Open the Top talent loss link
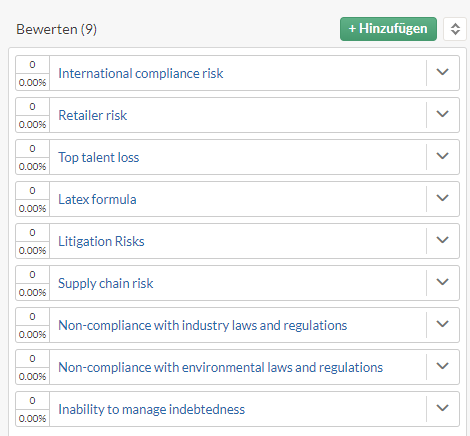Screen dimensions: 470x436 (99, 157)
